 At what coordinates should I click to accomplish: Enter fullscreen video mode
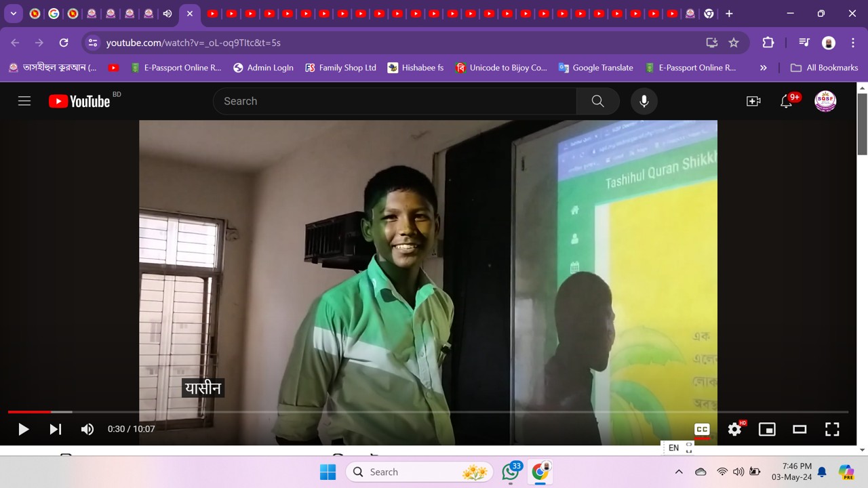tap(832, 429)
